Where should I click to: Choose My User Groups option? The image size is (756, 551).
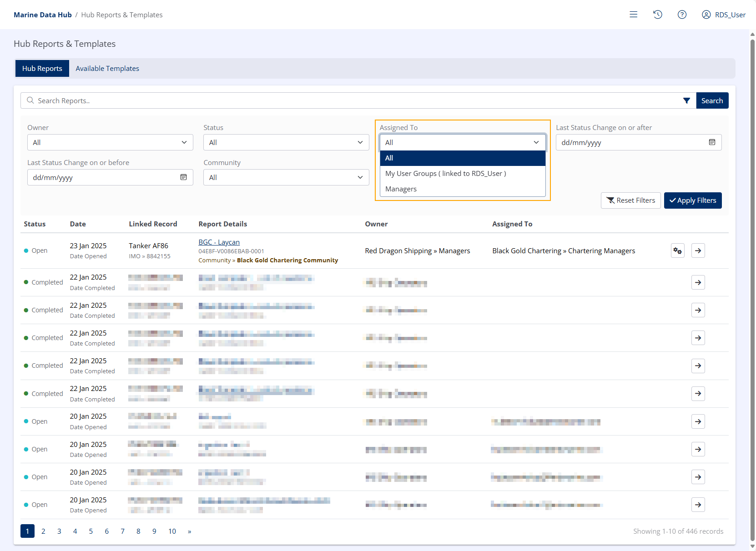point(445,174)
